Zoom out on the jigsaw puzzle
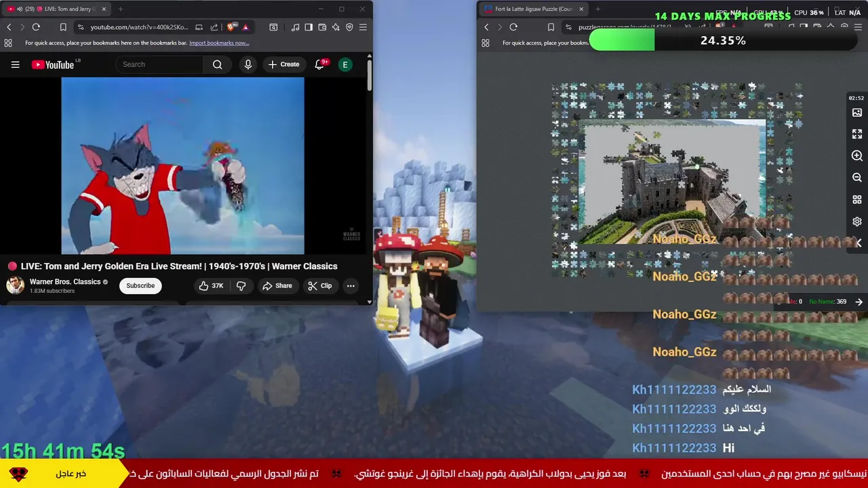This screenshot has height=488, width=868. point(857,178)
